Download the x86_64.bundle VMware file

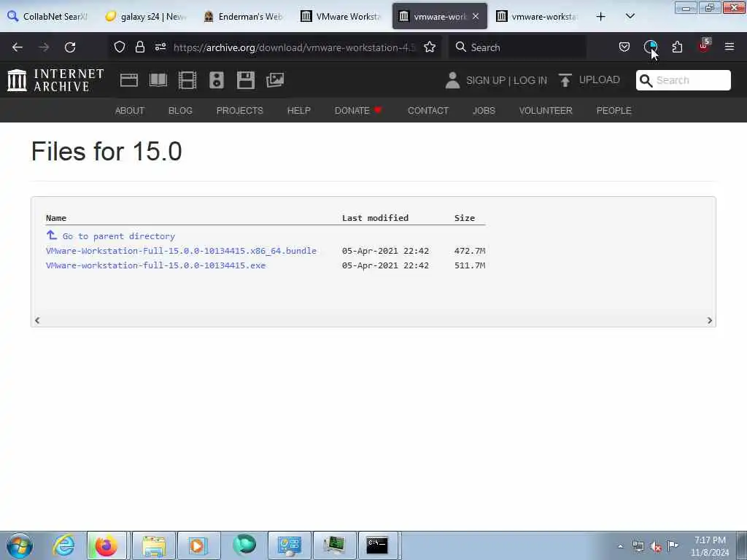(x=181, y=251)
